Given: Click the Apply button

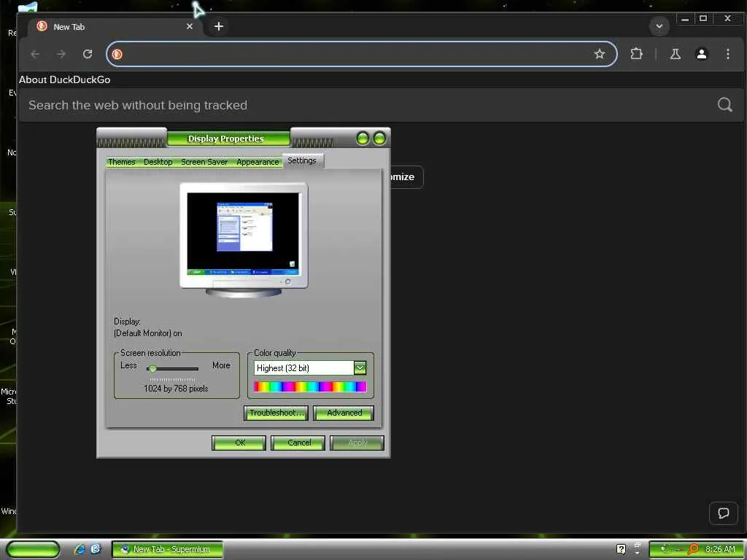Looking at the screenshot, I should pos(357,443).
